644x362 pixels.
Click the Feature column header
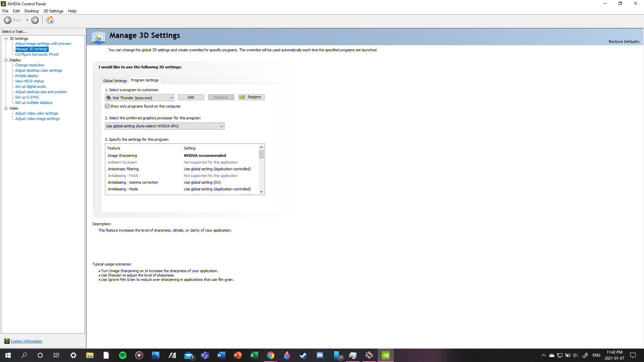[x=144, y=148]
